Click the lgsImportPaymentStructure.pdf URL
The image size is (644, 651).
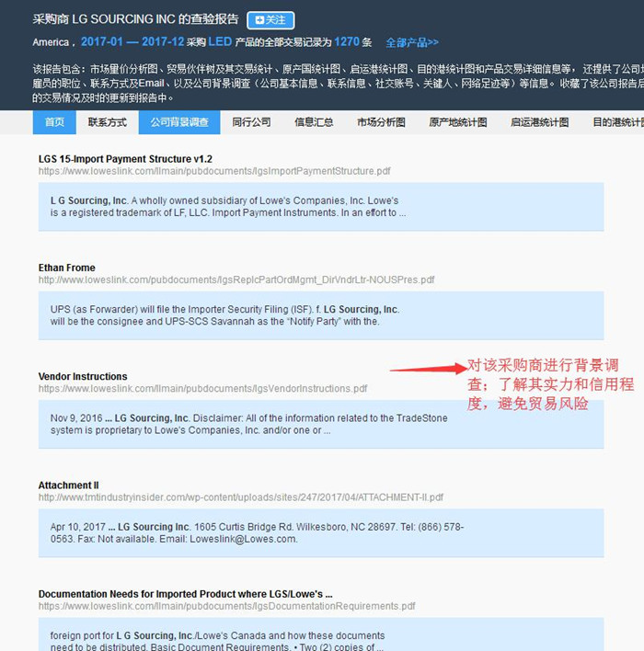[214, 171]
